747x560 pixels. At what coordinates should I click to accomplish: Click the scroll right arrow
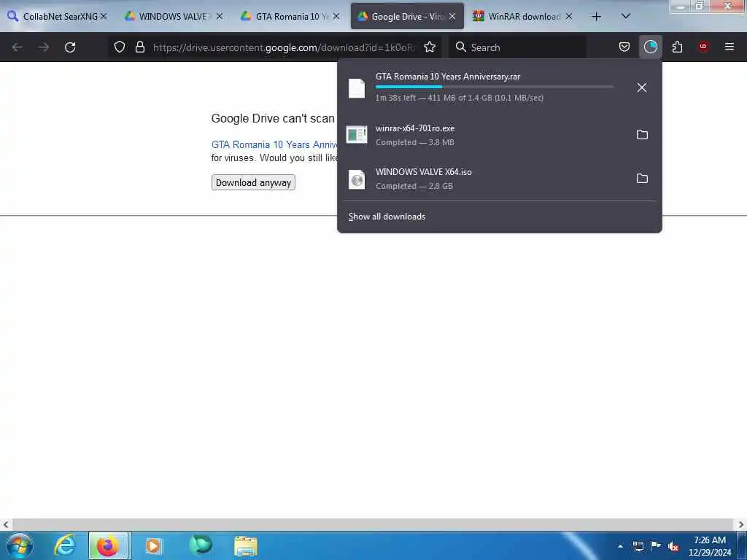point(741,525)
